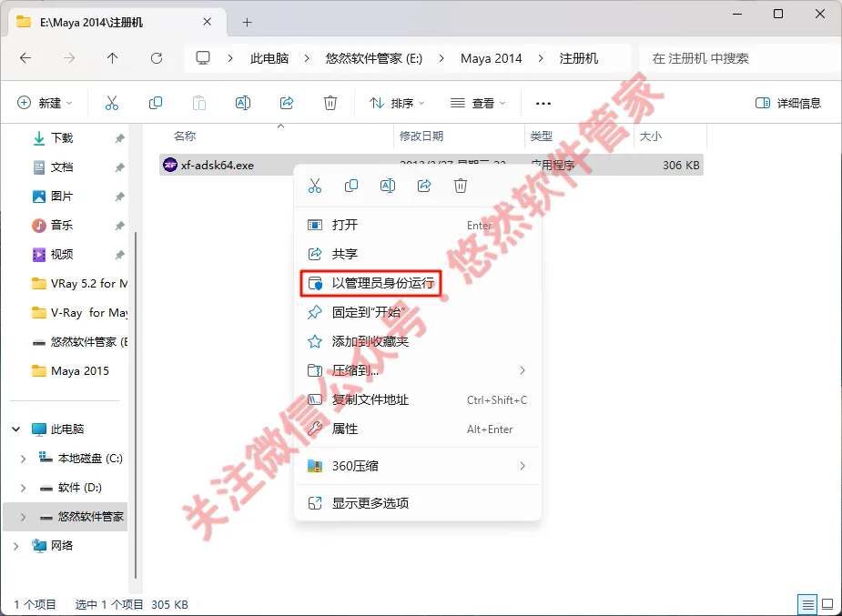This screenshot has width=842, height=616.
Task: Click 注册机 in the address bar
Action: [579, 58]
